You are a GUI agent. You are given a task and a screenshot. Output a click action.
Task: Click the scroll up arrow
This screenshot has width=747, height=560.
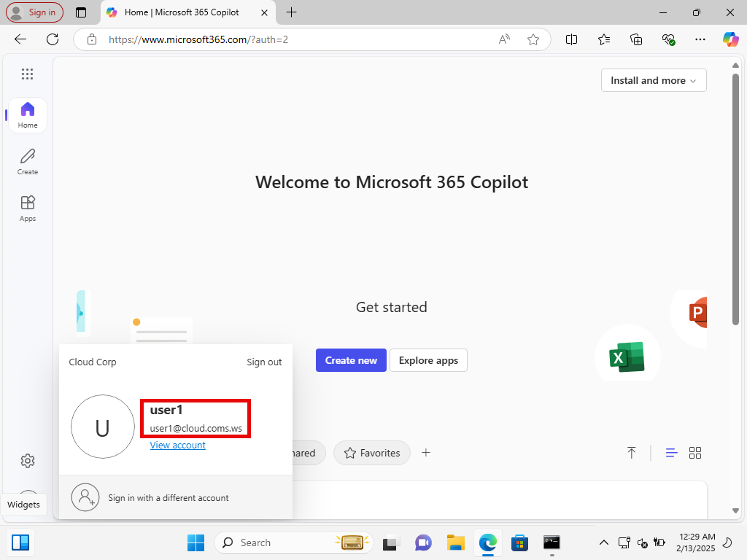click(x=735, y=65)
